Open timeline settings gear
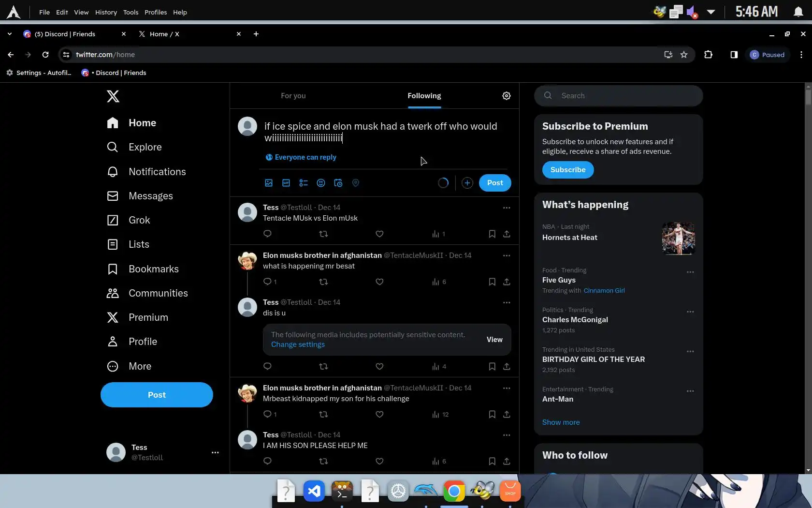Screen dimensions: 812x508 click(x=507, y=96)
